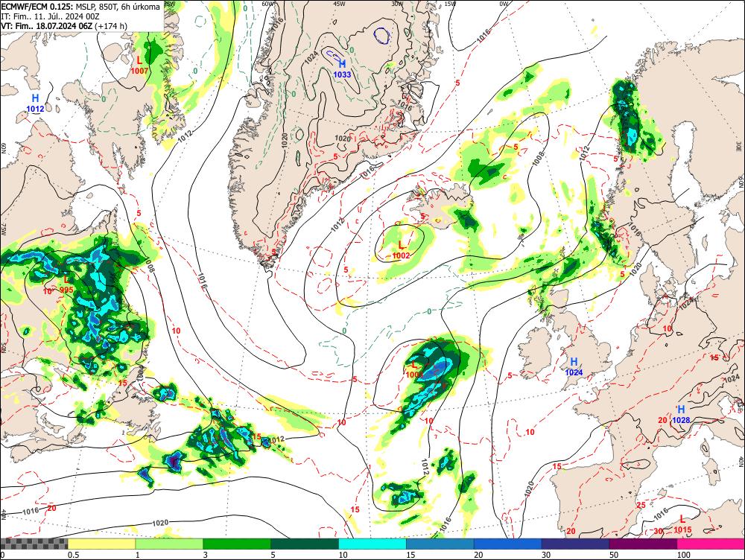Screen dimensions: 745x560
Task: Click the red '995' low pressure value
Action: pos(66,290)
